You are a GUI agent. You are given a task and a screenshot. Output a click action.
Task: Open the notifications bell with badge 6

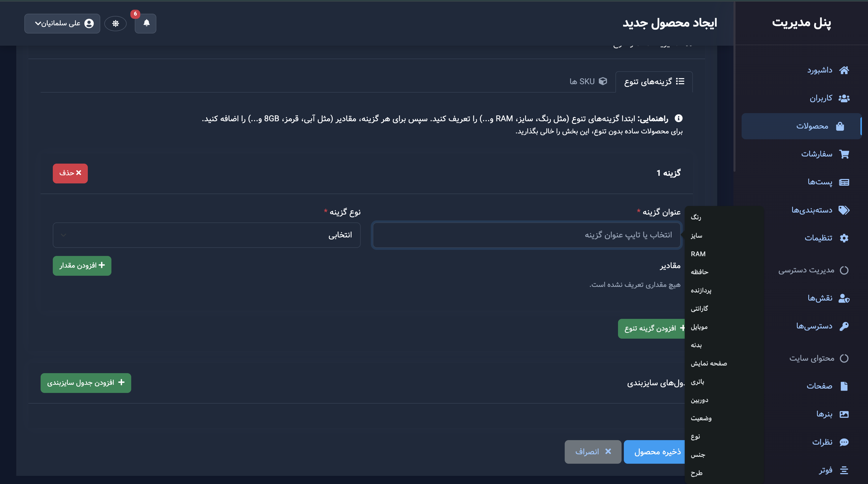pos(146,24)
